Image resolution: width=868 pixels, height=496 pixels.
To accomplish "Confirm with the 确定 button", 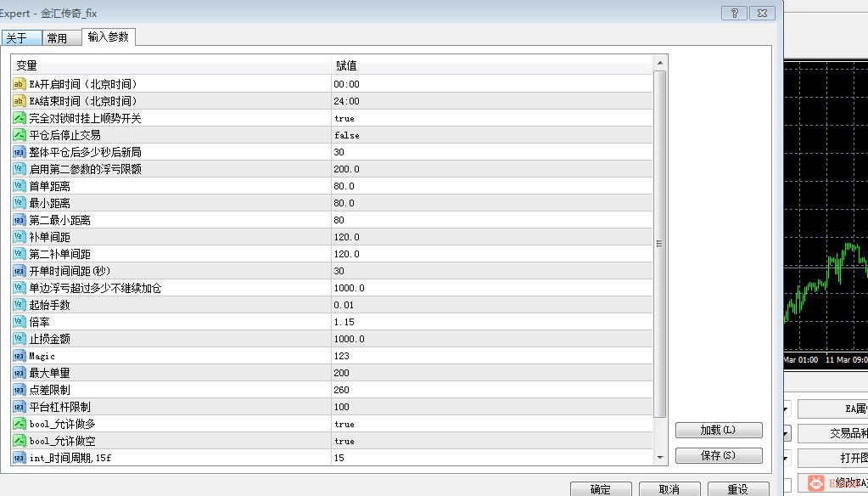I will 601,489.
